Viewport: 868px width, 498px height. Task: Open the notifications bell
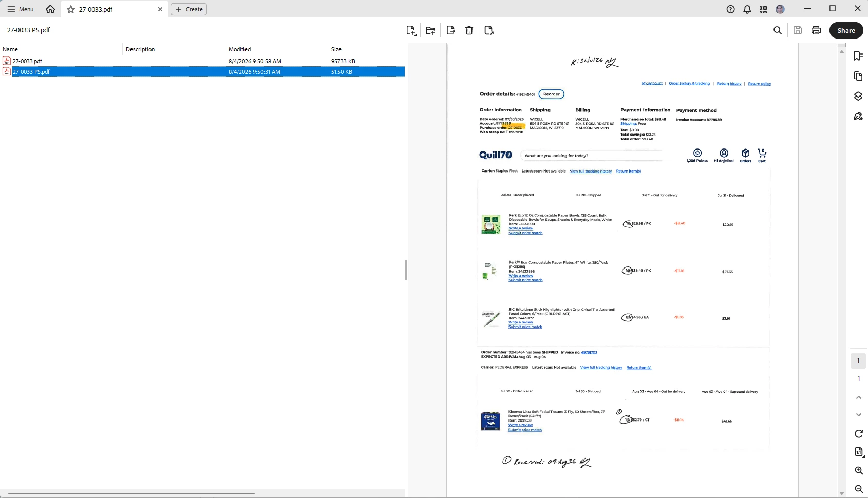tap(747, 9)
